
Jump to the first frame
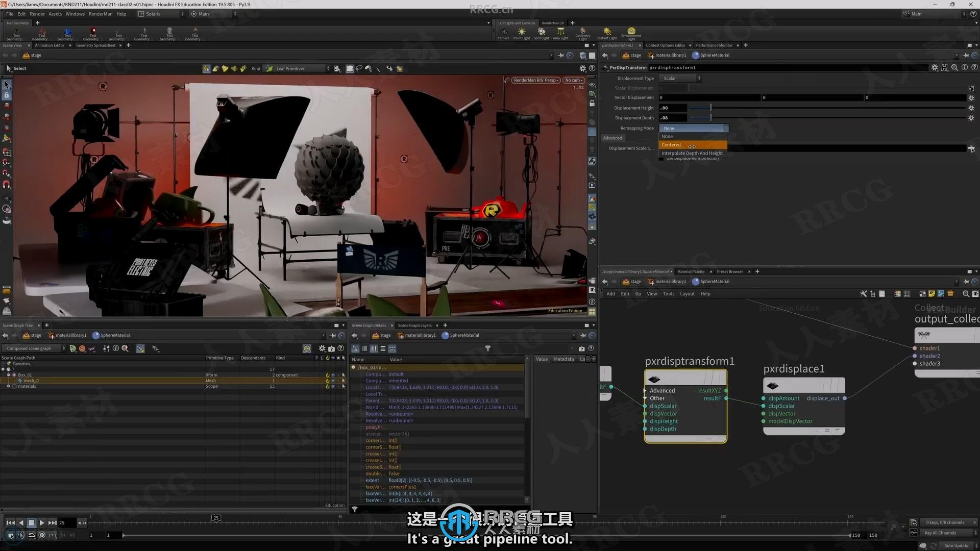coord(10,522)
